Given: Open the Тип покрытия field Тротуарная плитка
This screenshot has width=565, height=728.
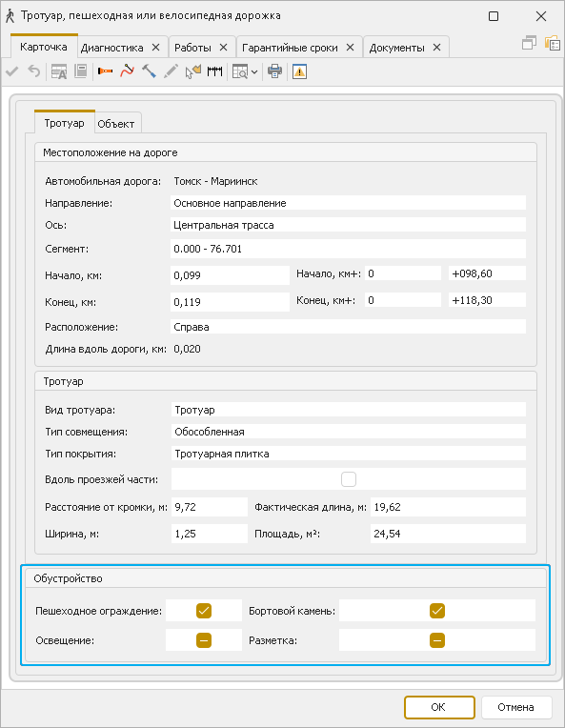Looking at the screenshot, I should pos(348,454).
